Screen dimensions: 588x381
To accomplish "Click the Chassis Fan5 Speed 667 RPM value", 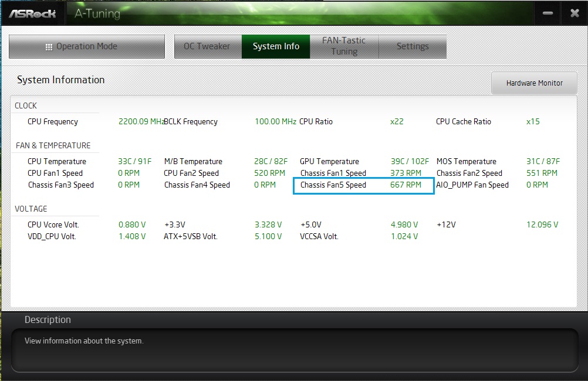I will pos(405,185).
